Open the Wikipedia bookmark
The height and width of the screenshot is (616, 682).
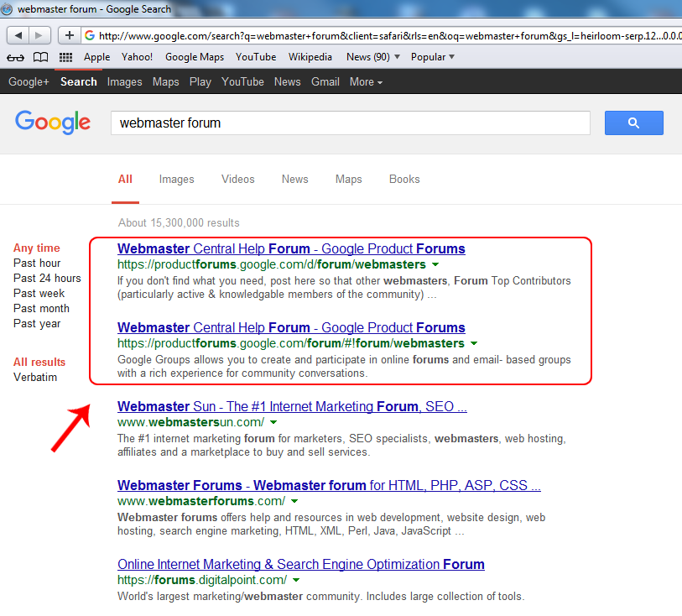point(310,57)
